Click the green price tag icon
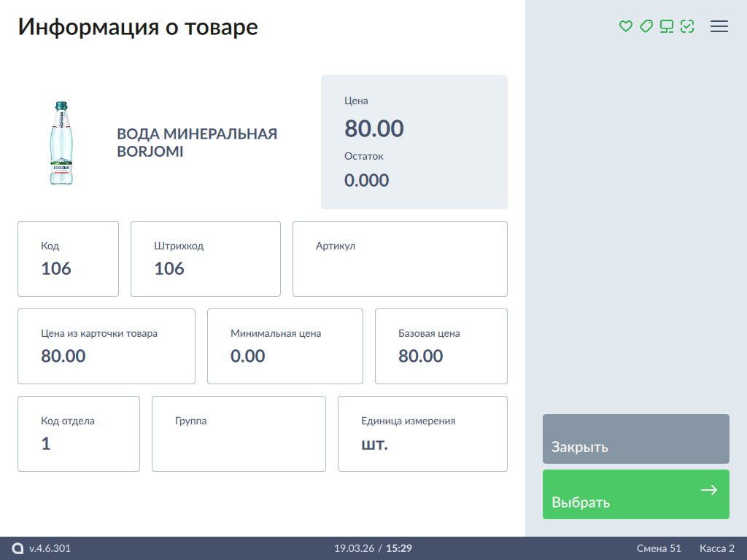 646,26
